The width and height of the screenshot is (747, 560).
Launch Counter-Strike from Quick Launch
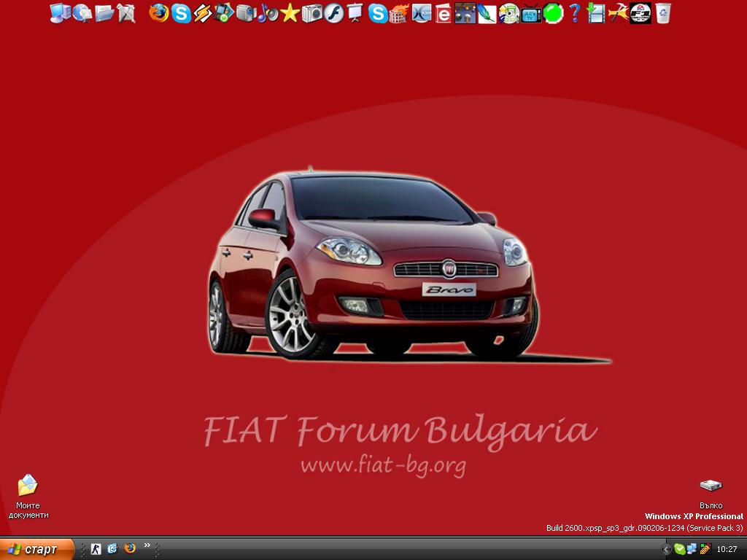tap(96, 548)
